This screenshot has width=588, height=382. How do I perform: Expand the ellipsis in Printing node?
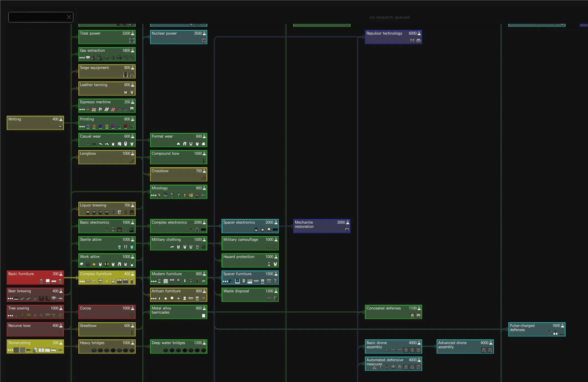point(82,127)
